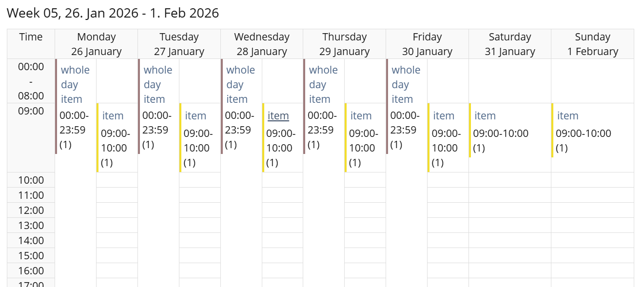This screenshot has height=287, width=644.
Task: Click Wednesday's whole day item link
Action: coord(240,84)
